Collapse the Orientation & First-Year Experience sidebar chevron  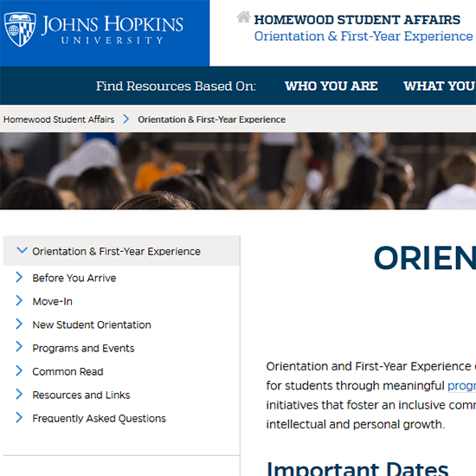(22, 250)
